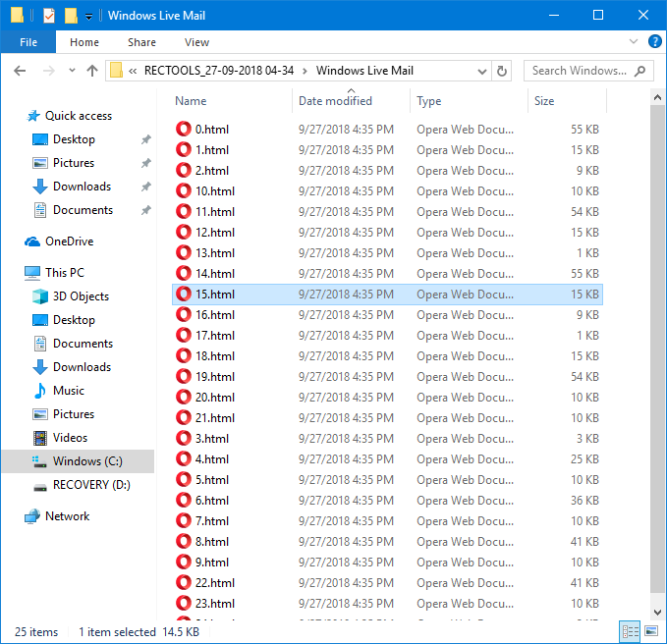Open Videos folder under This PC
Image resolution: width=667 pixels, height=644 pixels.
tap(70, 438)
